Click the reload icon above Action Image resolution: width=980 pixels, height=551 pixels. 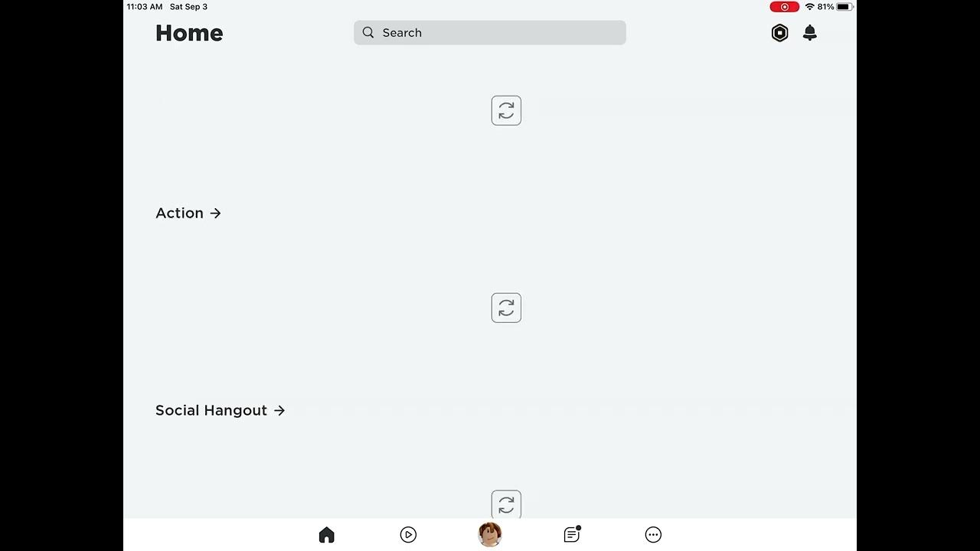[506, 111]
